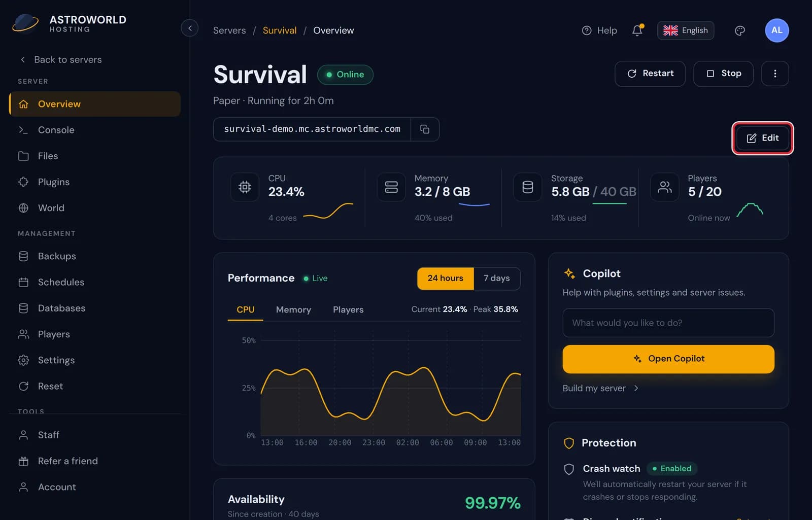This screenshot has width=812, height=520.
Task: Click the Databases icon in the sidebar
Action: click(23, 308)
